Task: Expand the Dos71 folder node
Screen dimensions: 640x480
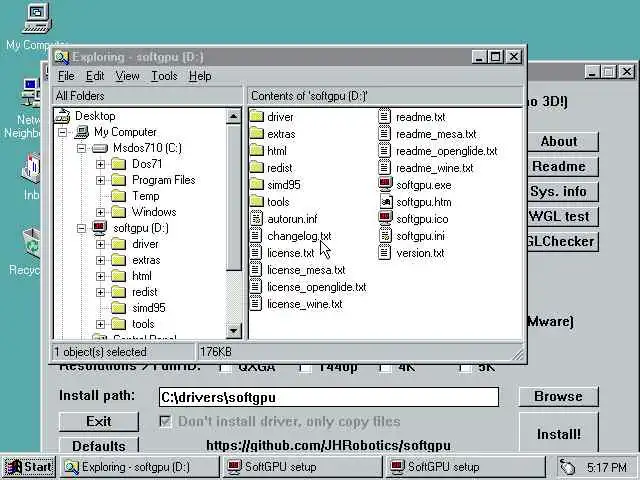Action: 100,164
